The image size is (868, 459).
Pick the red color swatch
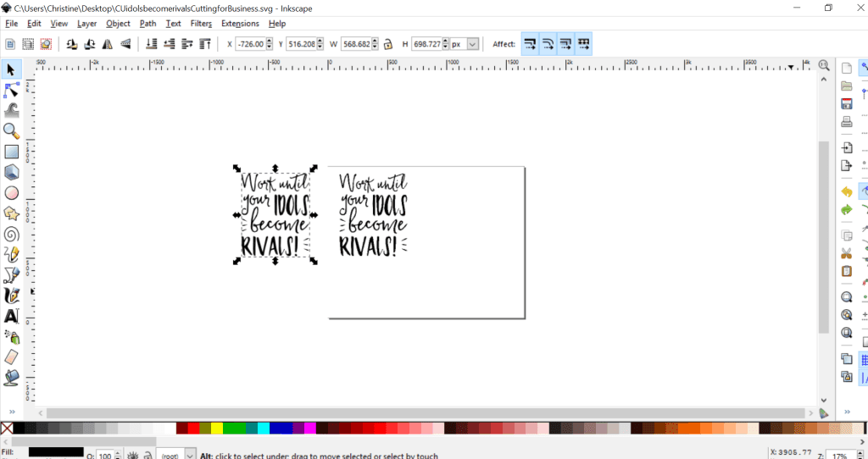[x=194, y=429]
